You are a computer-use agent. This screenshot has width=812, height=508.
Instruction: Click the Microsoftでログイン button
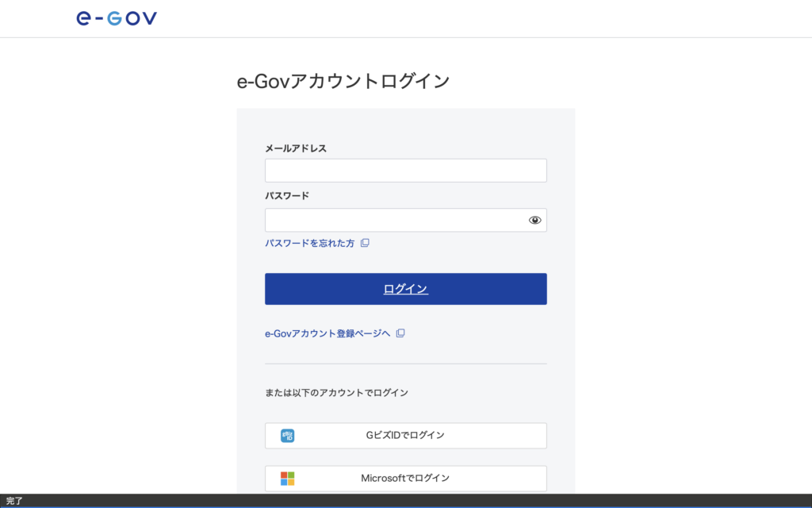[405, 479]
